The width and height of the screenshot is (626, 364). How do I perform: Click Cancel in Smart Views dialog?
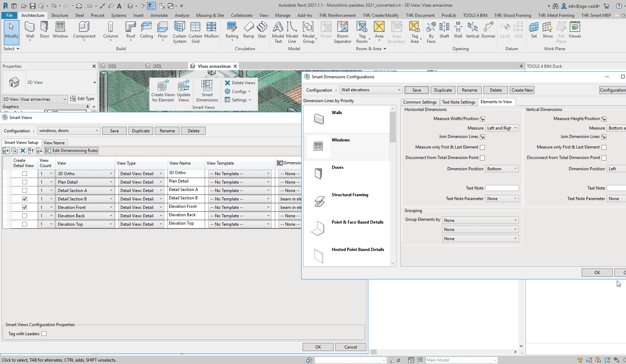coord(350,347)
